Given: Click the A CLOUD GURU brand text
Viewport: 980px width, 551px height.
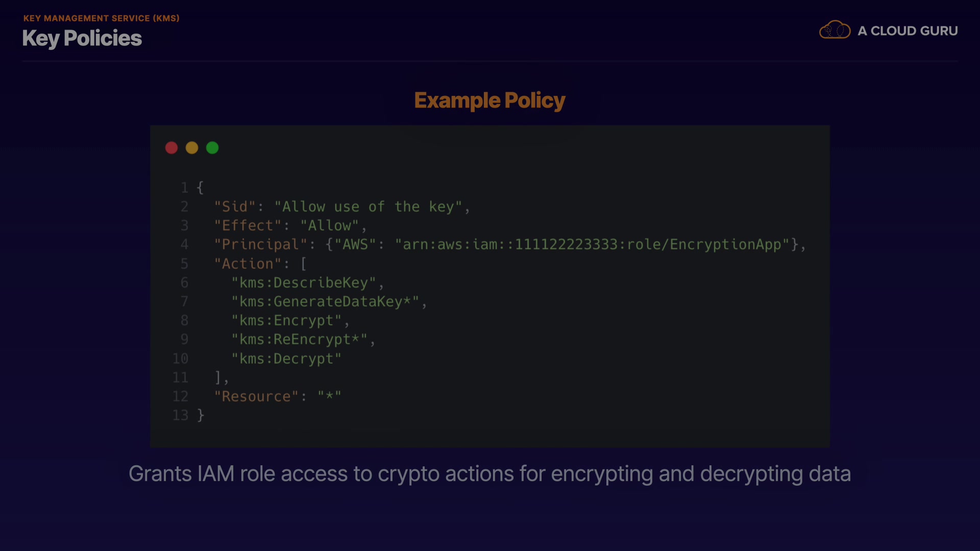Looking at the screenshot, I should point(908,31).
